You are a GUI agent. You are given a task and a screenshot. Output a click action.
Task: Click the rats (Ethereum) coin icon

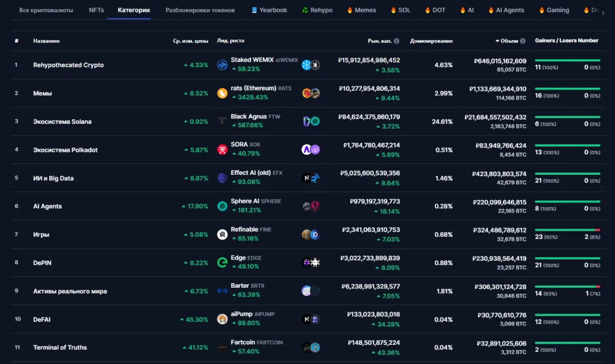(222, 93)
